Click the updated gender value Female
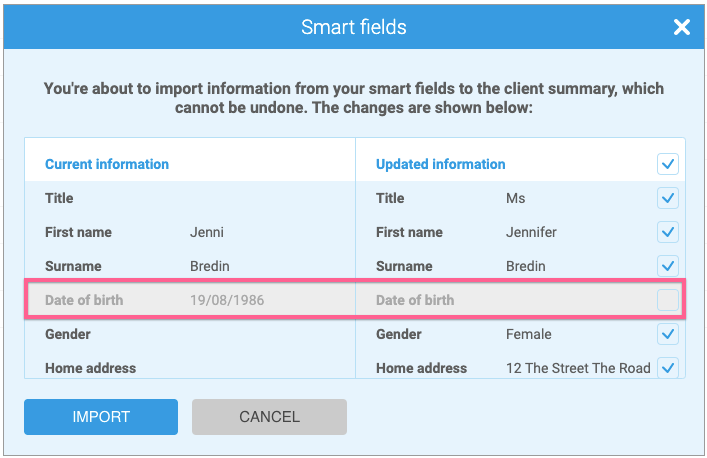 [528, 334]
